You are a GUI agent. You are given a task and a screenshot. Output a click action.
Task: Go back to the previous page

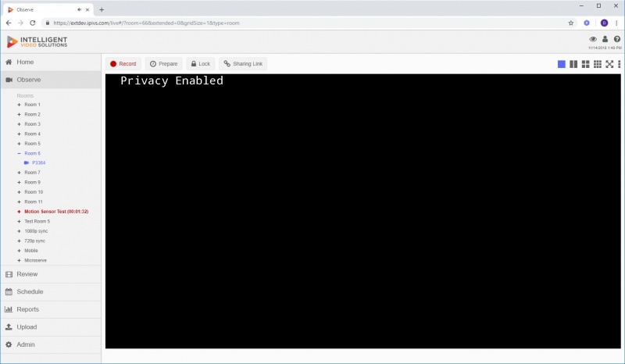[9, 23]
